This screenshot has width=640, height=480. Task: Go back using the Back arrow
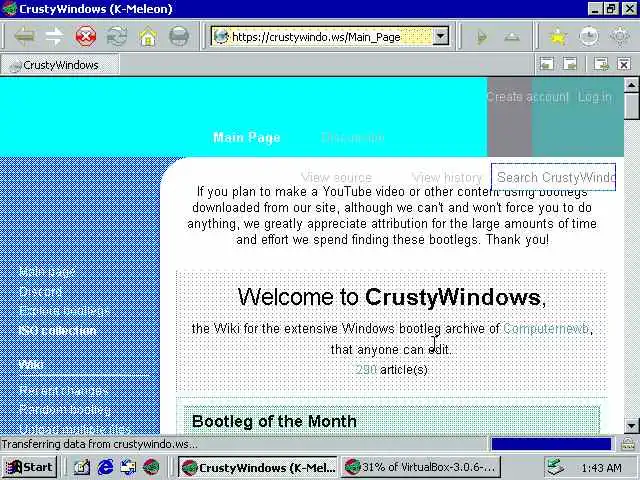coord(24,36)
